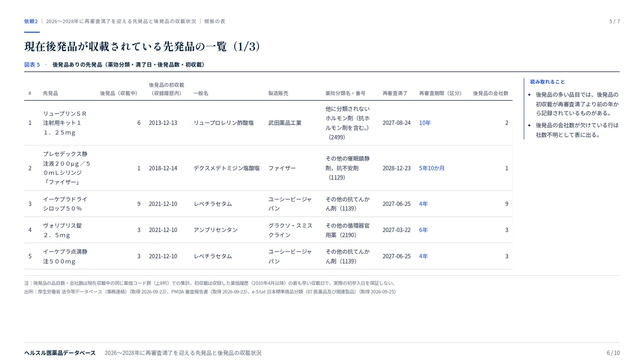This screenshot has width=644, height=363.
Task: Click リュープロレリン酢酸塩 generic name
Action: tap(224, 123)
